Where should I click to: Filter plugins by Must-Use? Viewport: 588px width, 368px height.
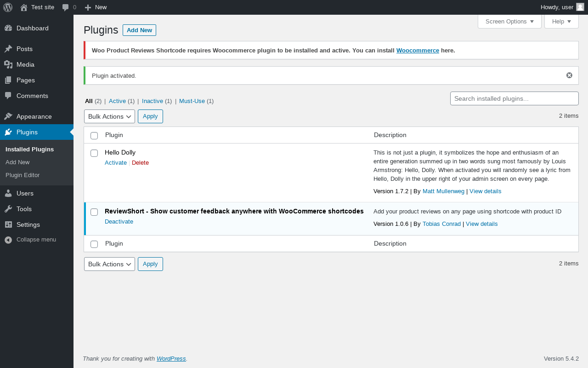(192, 101)
